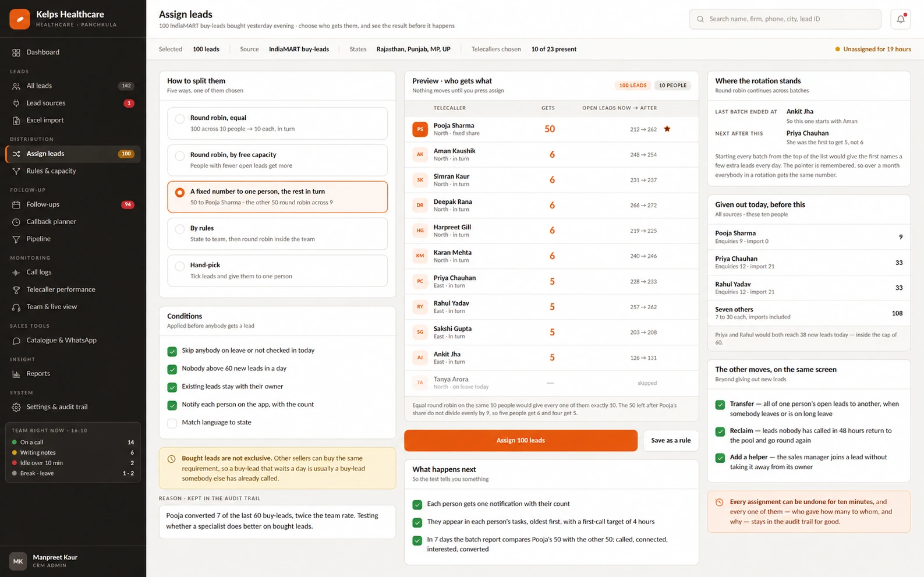924x577 pixels.
Task: Click the Pipeline funnel icon
Action: coord(16,239)
